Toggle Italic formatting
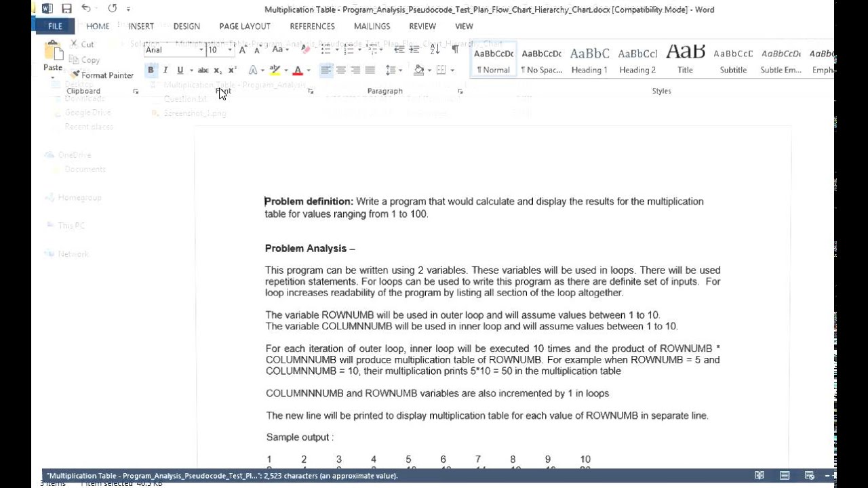 165,70
